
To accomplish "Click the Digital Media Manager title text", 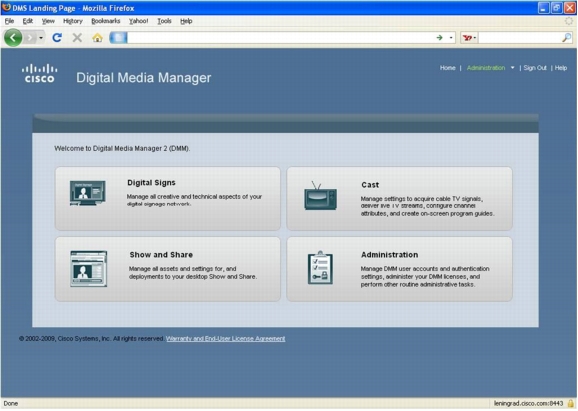I will 143,78.
